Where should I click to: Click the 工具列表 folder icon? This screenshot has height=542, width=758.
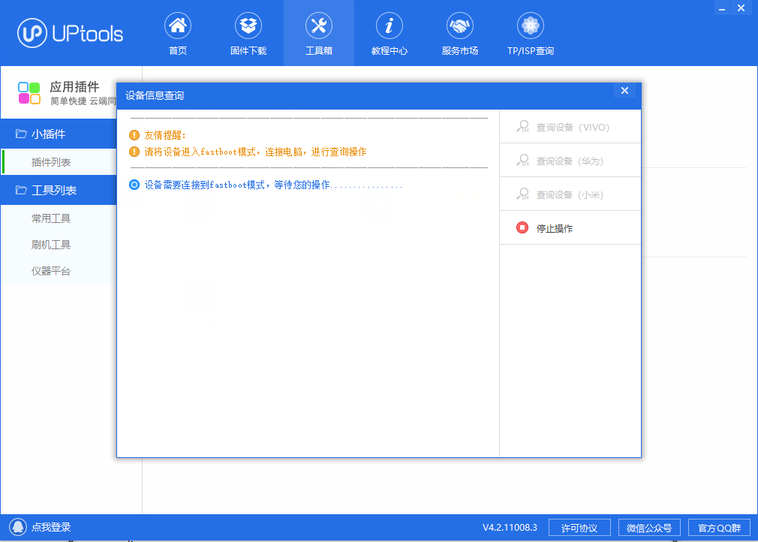21,190
